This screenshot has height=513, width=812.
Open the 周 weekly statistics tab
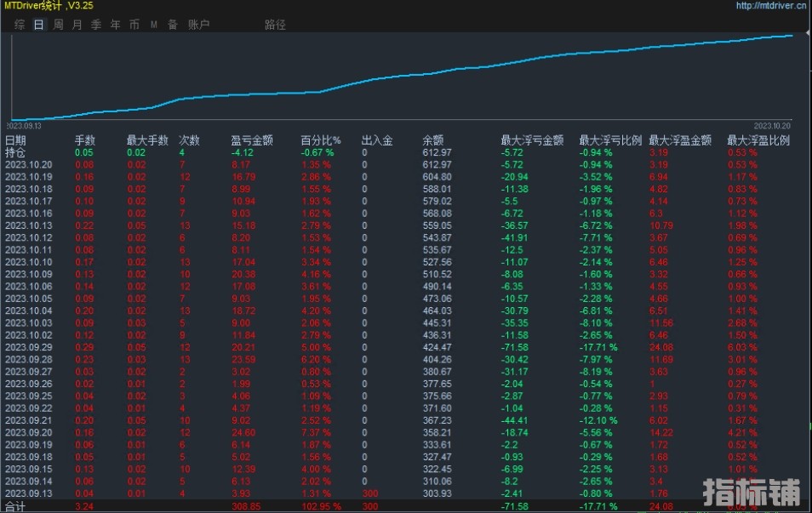[x=58, y=25]
